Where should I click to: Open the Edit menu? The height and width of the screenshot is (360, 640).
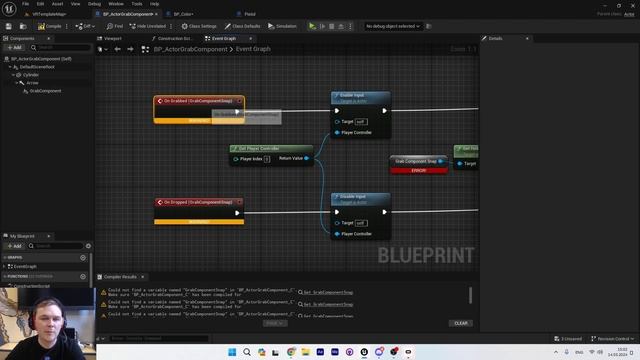40,4
